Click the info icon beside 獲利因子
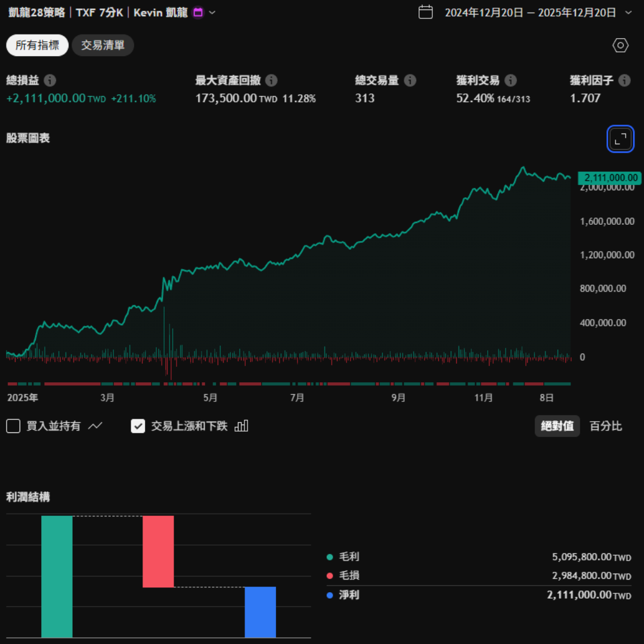The height and width of the screenshot is (644, 644). (624, 80)
